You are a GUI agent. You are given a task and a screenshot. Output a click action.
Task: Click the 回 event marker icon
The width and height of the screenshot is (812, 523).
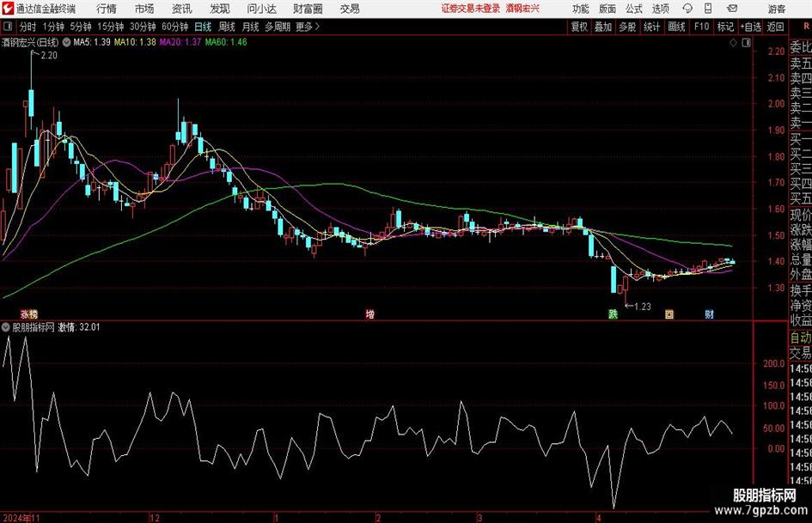pos(669,313)
